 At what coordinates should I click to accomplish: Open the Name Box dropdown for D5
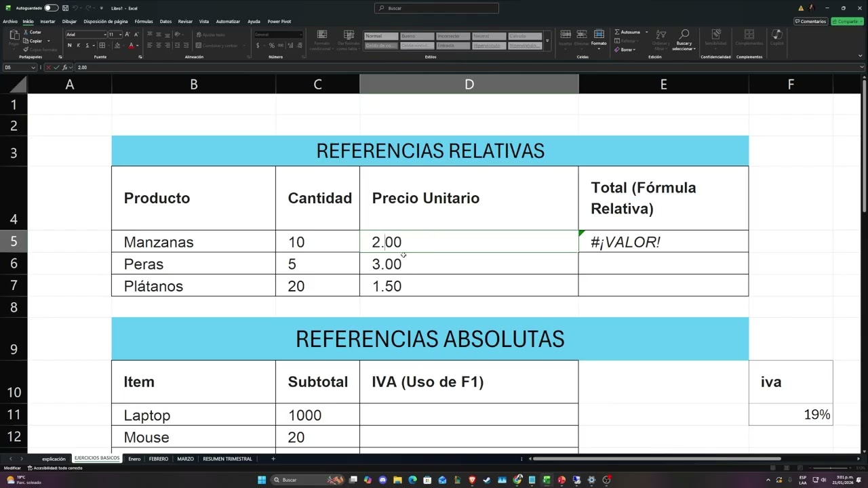(x=33, y=68)
